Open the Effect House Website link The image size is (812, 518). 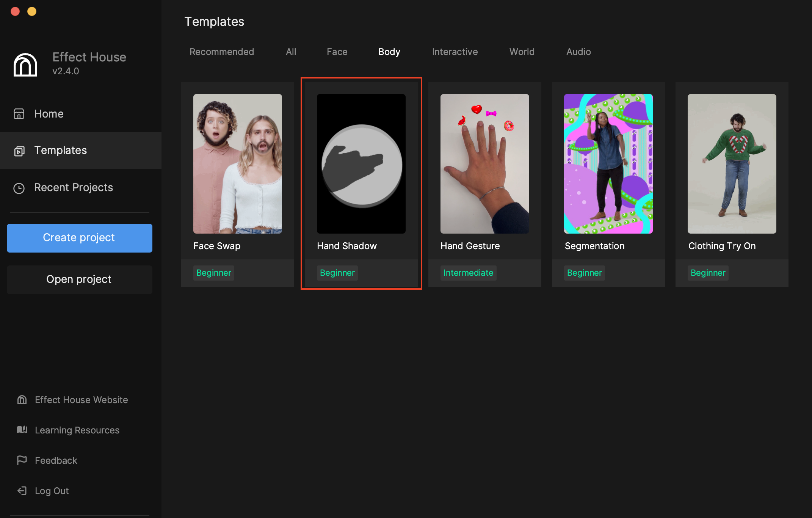(x=82, y=400)
